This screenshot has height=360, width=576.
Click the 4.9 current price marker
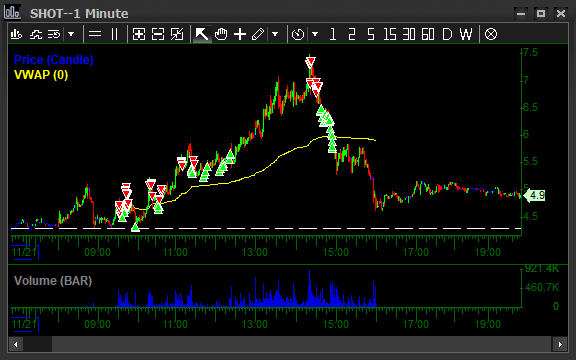(534, 195)
